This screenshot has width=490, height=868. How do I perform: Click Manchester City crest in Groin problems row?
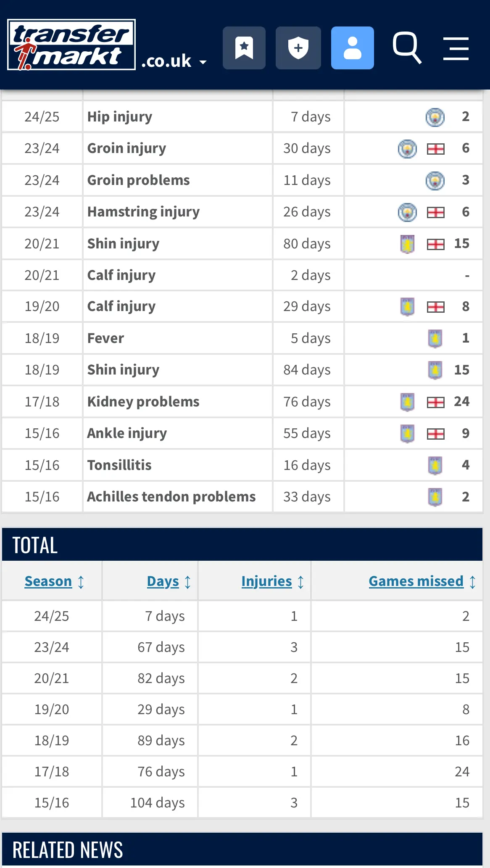(x=435, y=180)
